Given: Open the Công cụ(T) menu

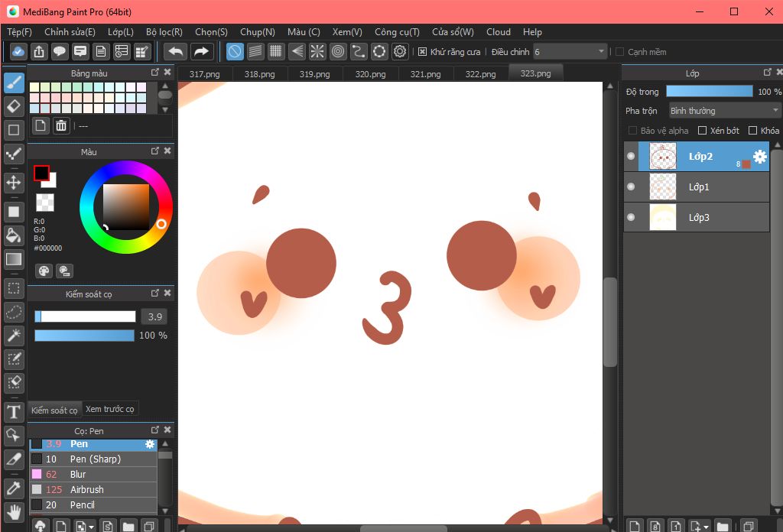Looking at the screenshot, I should 397,32.
